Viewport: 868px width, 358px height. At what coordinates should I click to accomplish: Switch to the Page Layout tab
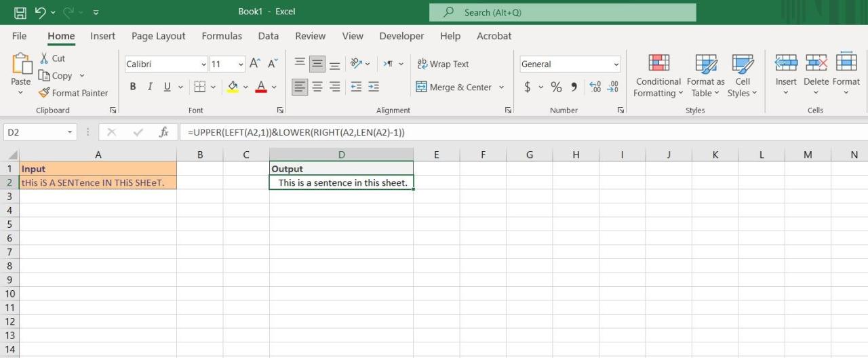(159, 36)
